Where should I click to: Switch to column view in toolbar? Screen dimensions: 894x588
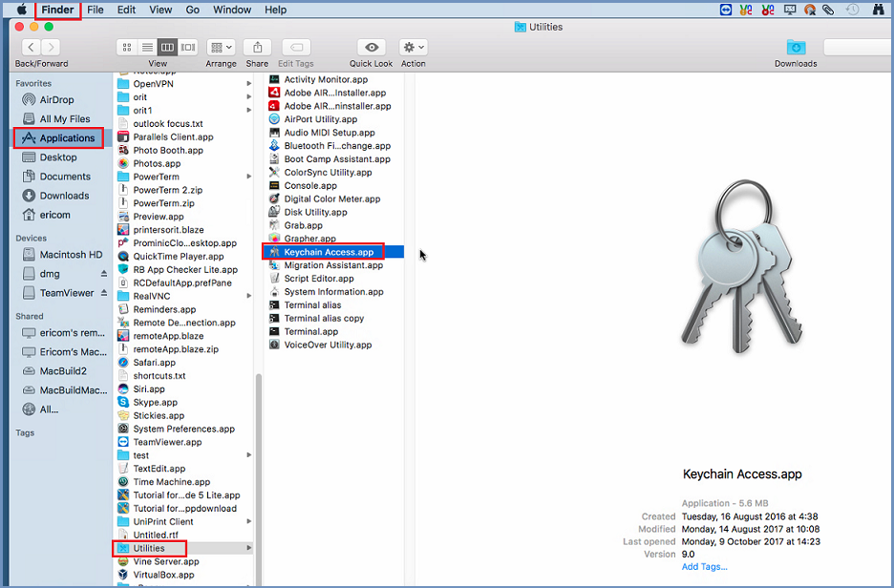(x=167, y=48)
